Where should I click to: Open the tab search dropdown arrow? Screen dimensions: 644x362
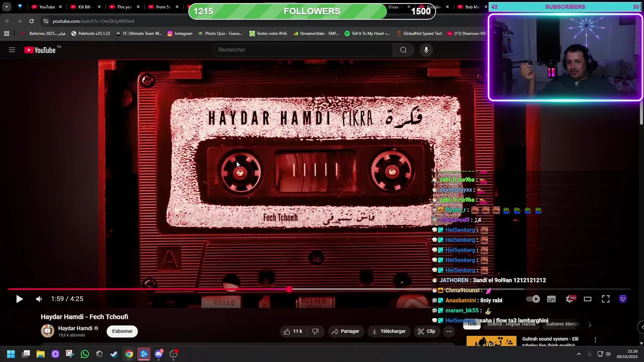tap(7, 7)
